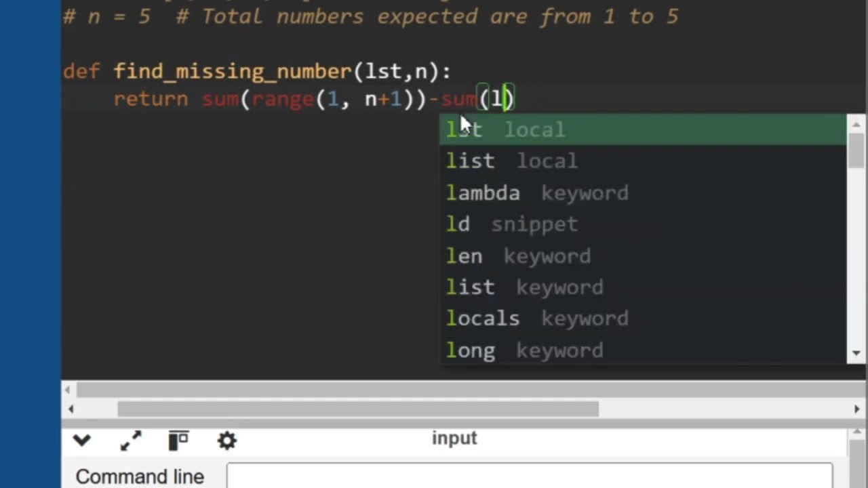This screenshot has height=488, width=868.
Task: Choose 'ld snippet' suggestion
Action: (x=644, y=224)
